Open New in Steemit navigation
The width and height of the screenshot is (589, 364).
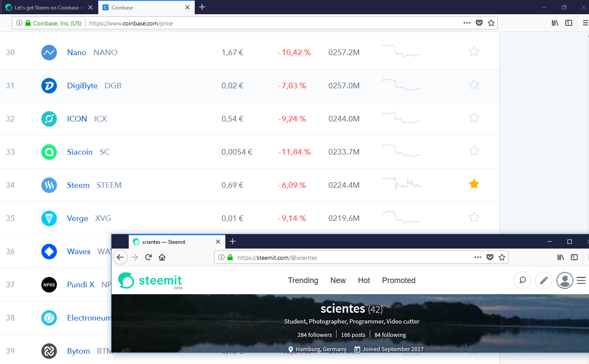pos(338,280)
